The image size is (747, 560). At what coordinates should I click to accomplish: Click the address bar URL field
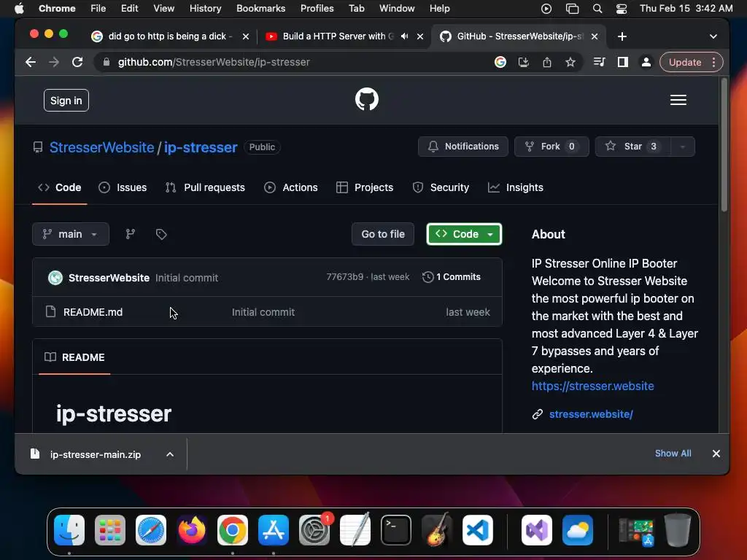[295, 63]
